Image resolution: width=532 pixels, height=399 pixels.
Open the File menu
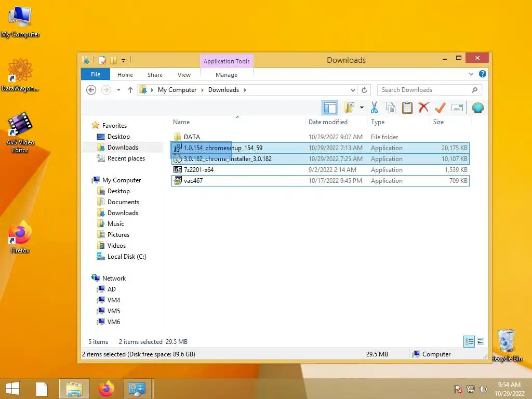pyautogui.click(x=96, y=74)
